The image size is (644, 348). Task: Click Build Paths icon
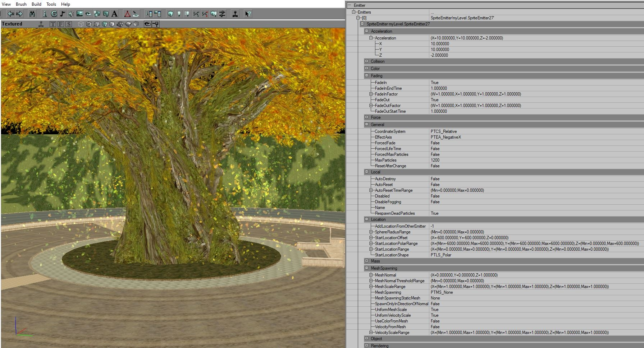[x=196, y=14]
